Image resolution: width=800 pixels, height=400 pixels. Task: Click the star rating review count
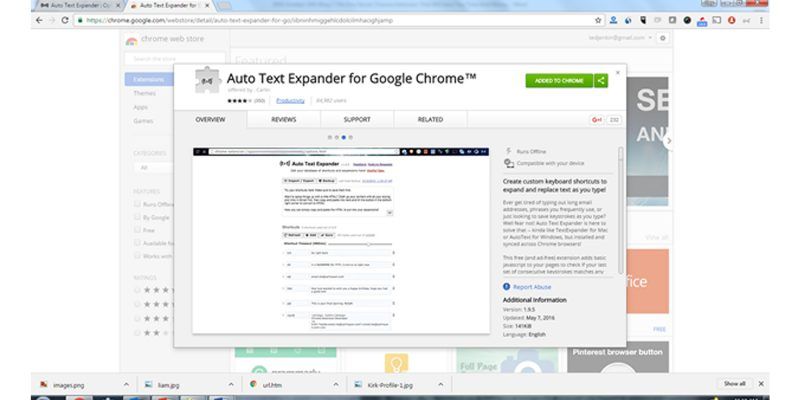point(260,101)
